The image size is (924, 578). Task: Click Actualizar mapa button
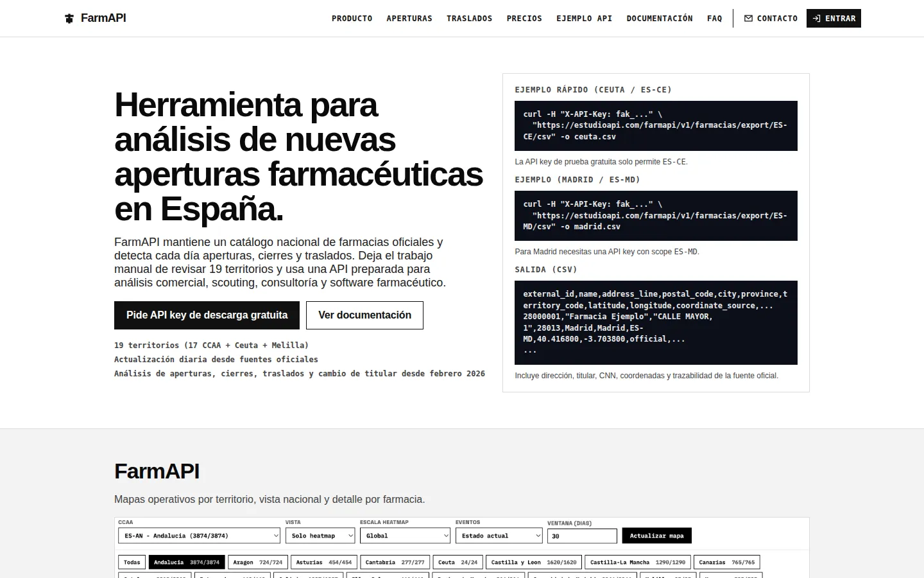pos(656,536)
